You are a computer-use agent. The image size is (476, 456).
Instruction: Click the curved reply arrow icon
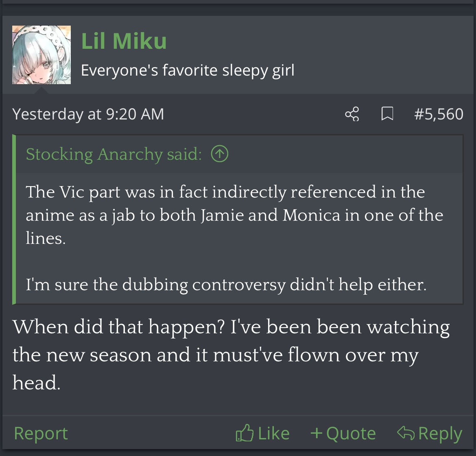[406, 433]
